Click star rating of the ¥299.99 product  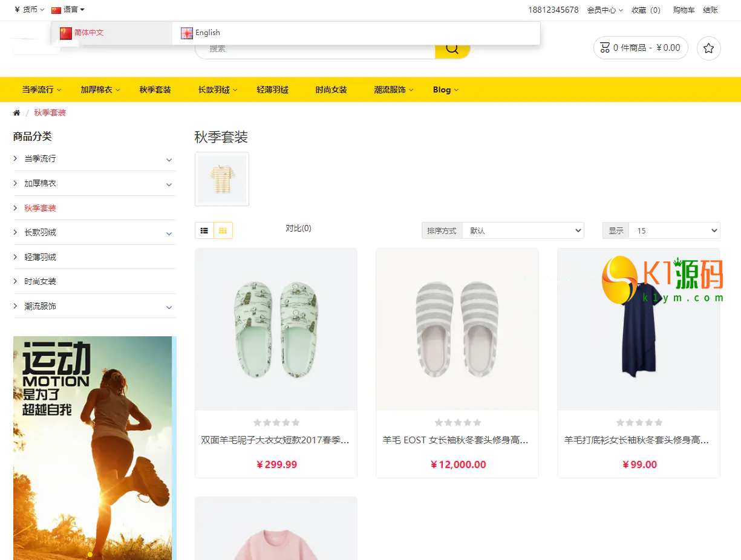tap(276, 423)
